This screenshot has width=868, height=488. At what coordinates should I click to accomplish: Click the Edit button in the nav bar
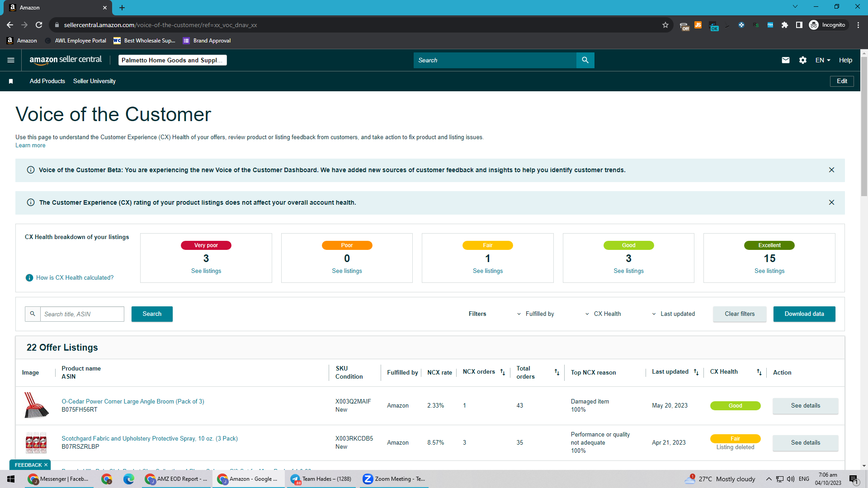pyautogui.click(x=842, y=81)
